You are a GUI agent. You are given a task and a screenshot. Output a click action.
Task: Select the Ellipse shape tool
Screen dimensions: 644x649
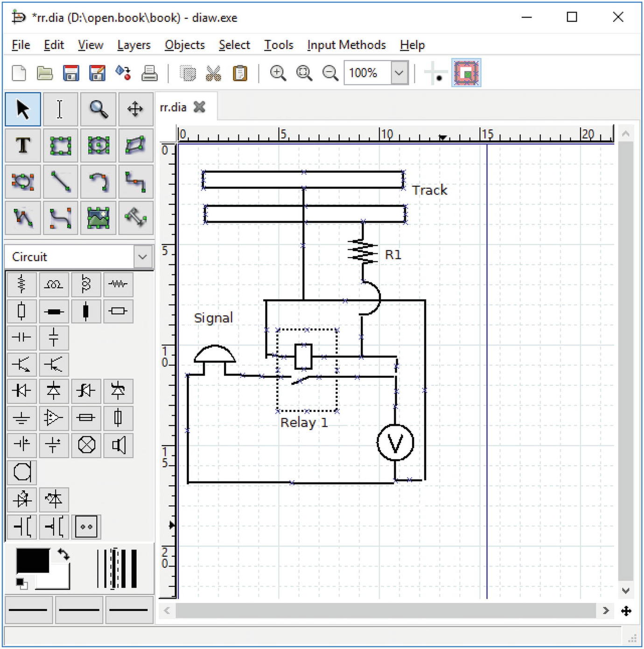pos(98,146)
